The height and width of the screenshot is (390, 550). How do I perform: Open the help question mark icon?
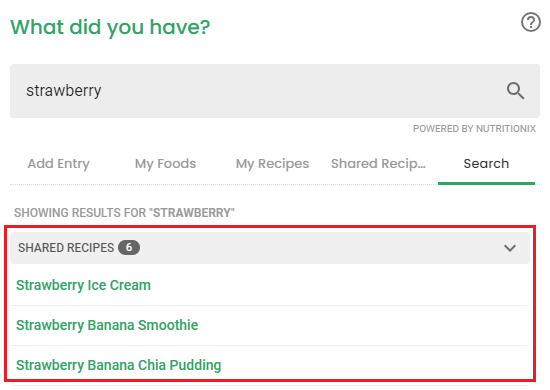tap(530, 22)
